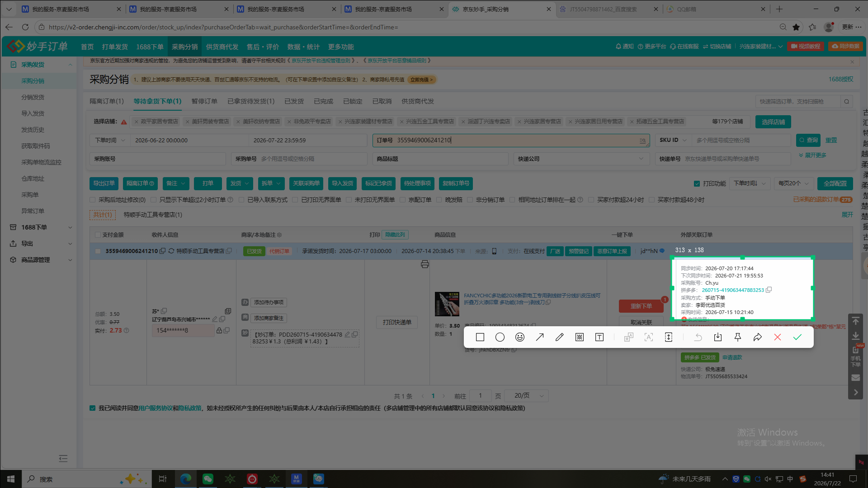Click the search magnifier beside quick filter box

point(847,102)
